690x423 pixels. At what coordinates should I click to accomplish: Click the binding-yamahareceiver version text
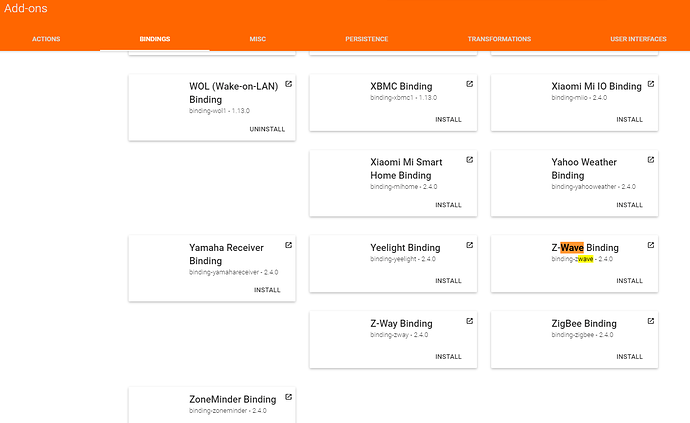point(234,272)
